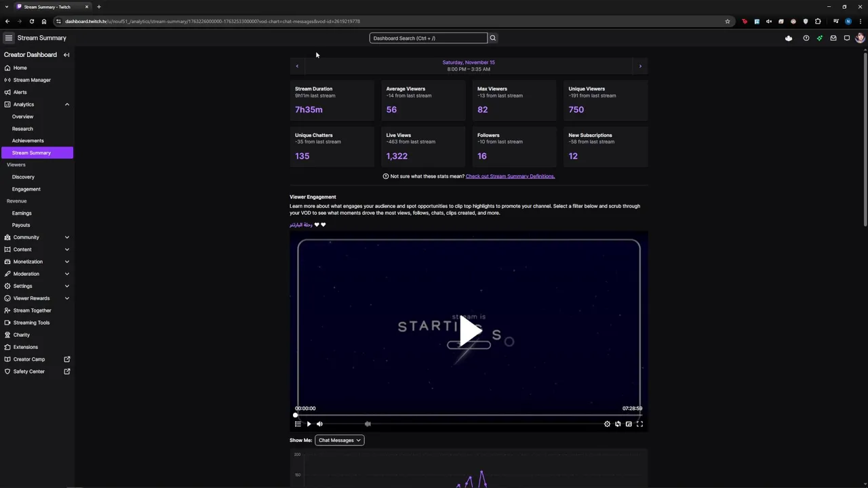868x488 pixels.
Task: Enter fullscreen on the video player
Action: [x=639, y=424]
